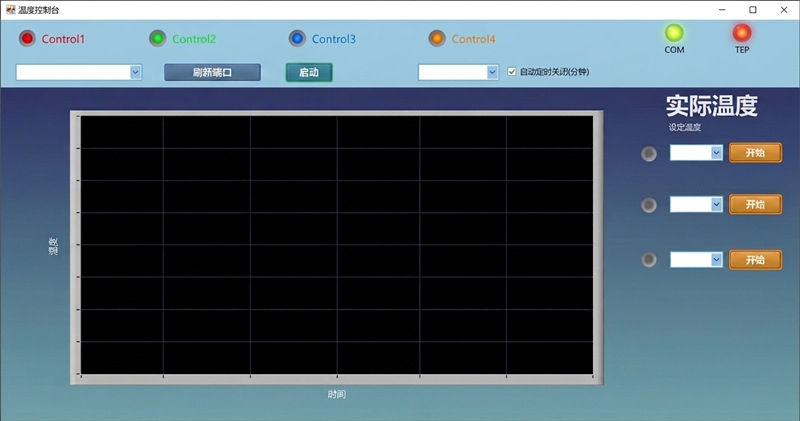Click the Control4 label text
The image size is (800, 421).
473,39
